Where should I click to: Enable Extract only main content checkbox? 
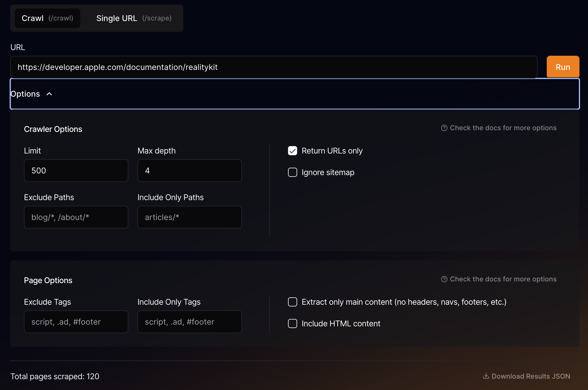coord(293,302)
